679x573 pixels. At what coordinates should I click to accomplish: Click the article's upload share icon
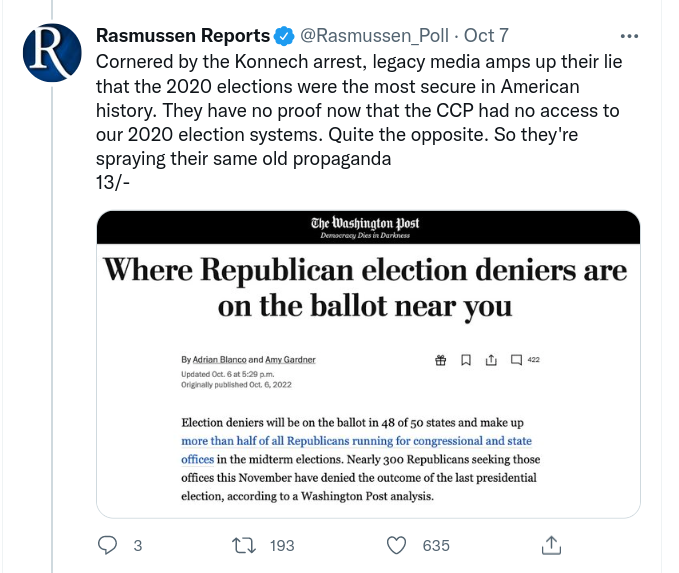coord(490,360)
